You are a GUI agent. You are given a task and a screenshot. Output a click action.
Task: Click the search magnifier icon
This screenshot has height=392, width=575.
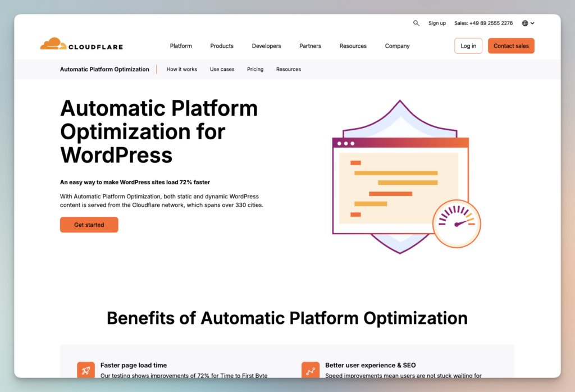pyautogui.click(x=416, y=23)
